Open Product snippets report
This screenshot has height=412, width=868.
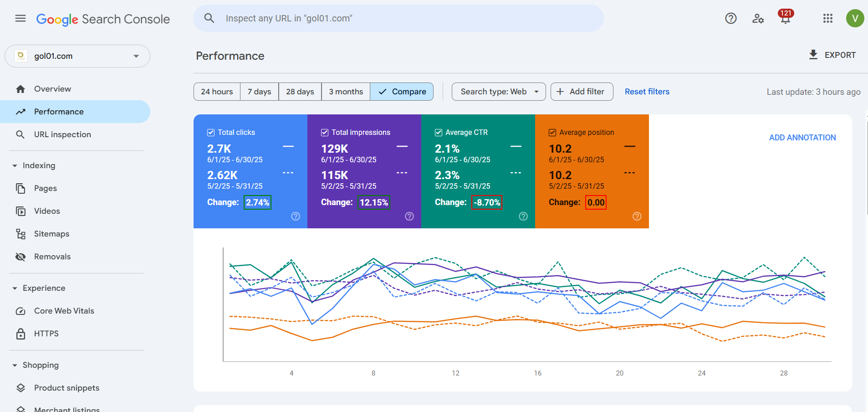point(75,388)
